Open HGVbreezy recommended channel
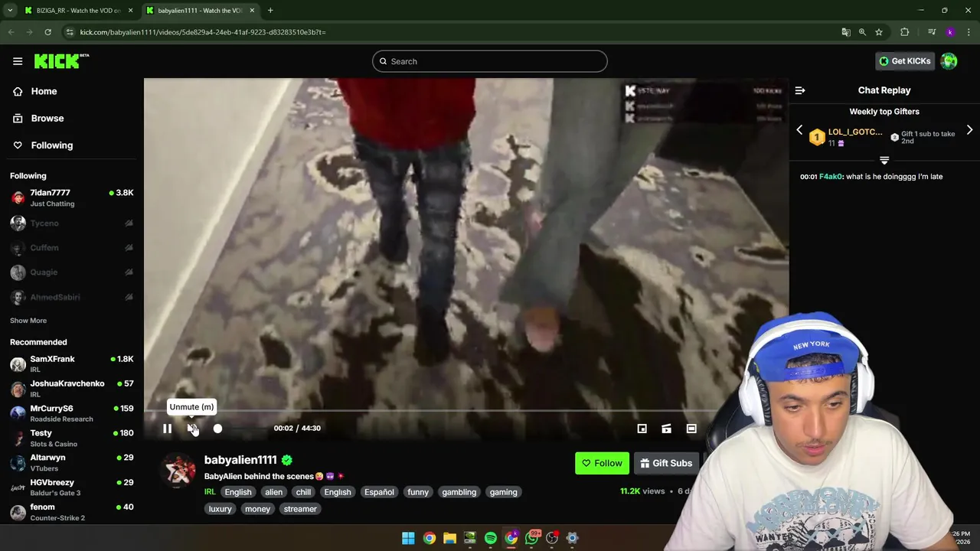 point(72,487)
